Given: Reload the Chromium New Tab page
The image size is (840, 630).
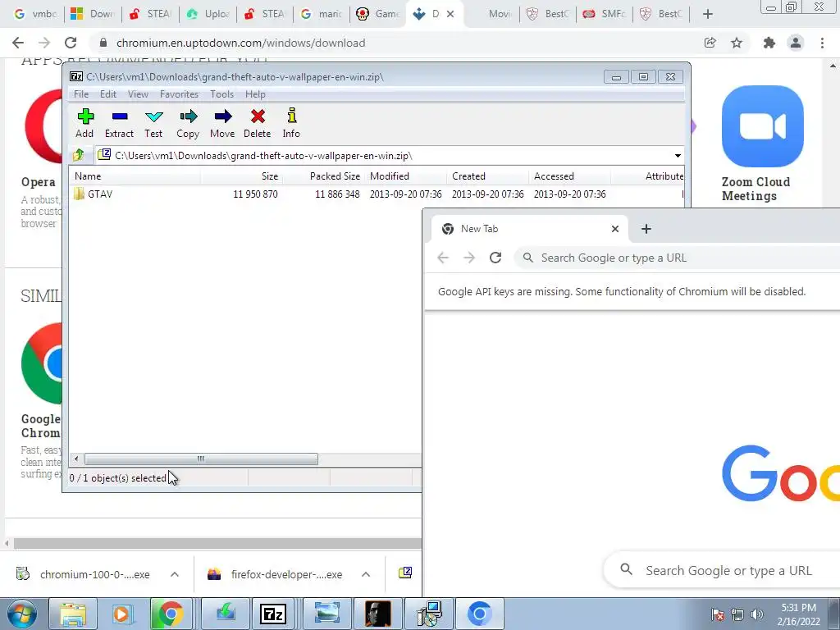Looking at the screenshot, I should click(495, 258).
